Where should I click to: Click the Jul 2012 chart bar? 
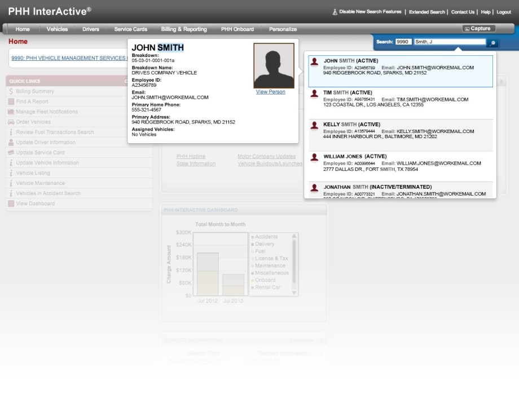pos(208,274)
